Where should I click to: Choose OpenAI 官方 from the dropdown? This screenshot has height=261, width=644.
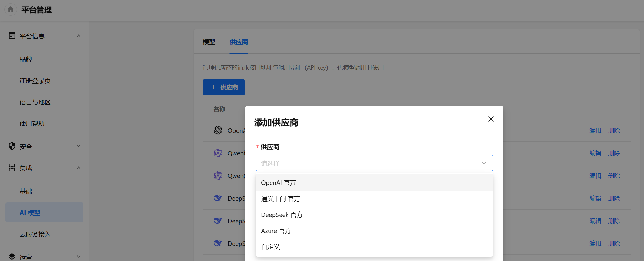[x=374, y=183]
